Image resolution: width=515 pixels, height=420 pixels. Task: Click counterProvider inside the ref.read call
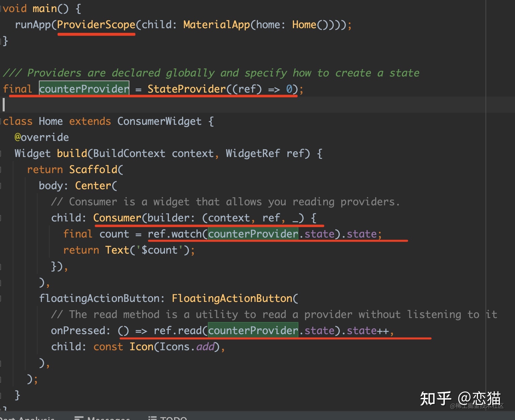pos(253,331)
